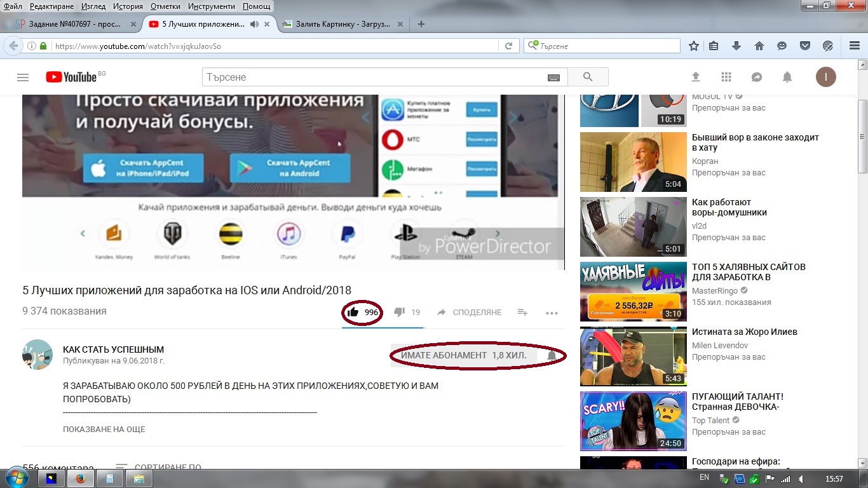Click the СПОДЕЛЯНЕ share button

click(470, 312)
